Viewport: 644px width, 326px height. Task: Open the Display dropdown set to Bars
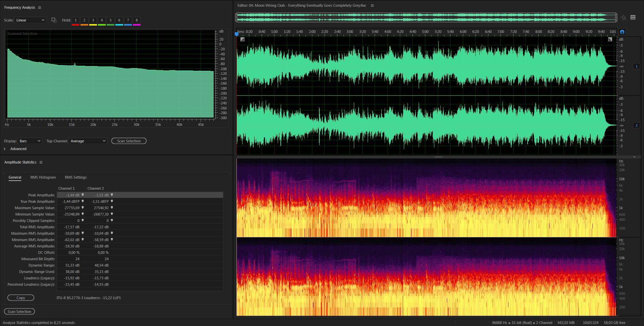30,141
